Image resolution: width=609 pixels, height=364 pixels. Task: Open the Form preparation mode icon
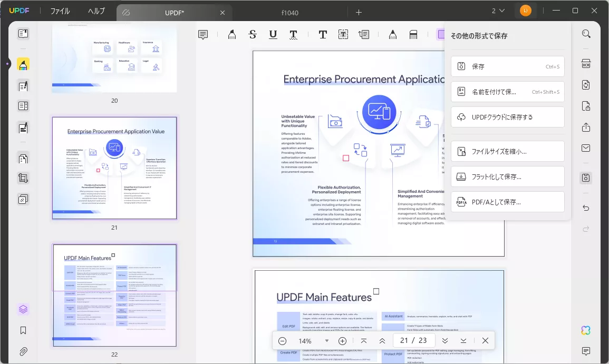(23, 106)
